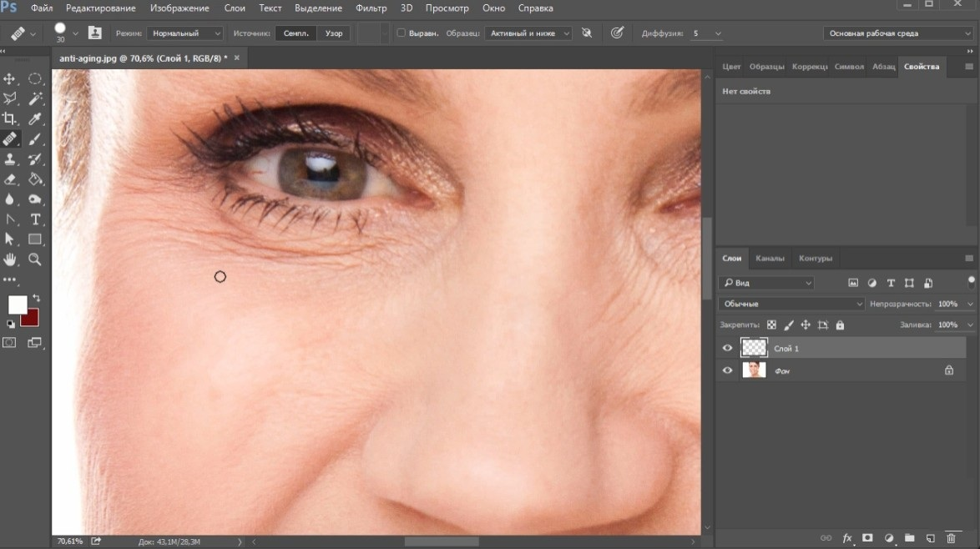Open the Файл menu
Screen dimensions: 980x549
pos(42,8)
